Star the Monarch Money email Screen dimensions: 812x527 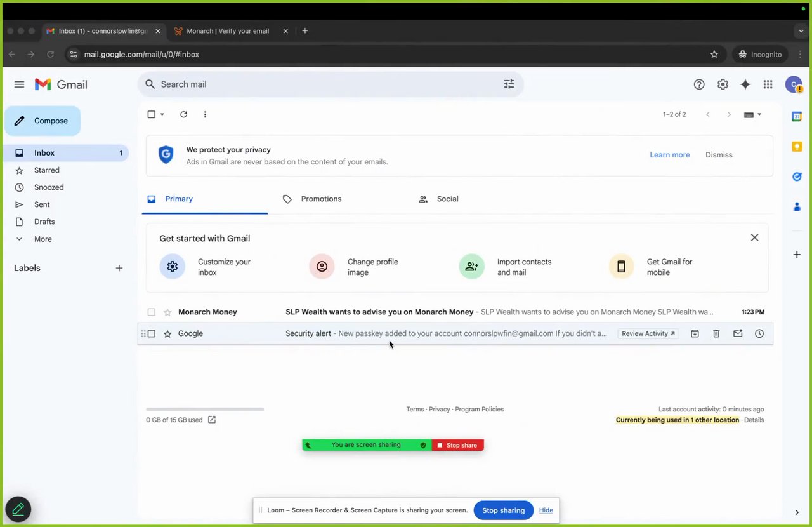pyautogui.click(x=167, y=312)
